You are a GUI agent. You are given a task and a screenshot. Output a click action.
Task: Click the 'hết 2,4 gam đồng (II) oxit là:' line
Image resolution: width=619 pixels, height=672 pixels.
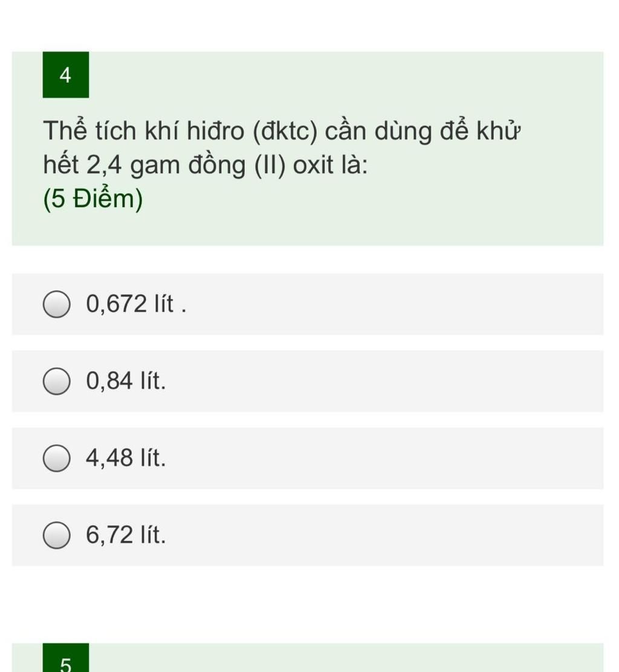click(x=206, y=165)
